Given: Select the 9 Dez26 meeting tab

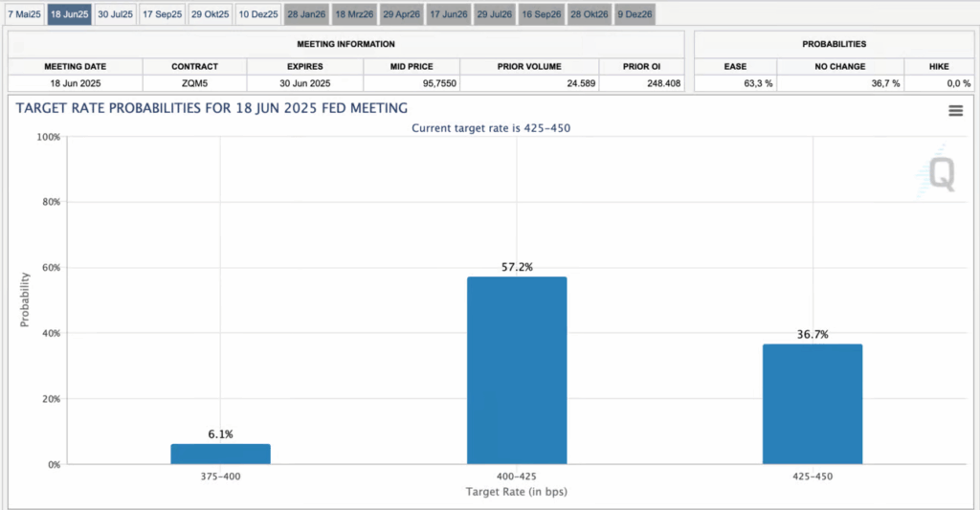Looking at the screenshot, I should coord(634,14).
